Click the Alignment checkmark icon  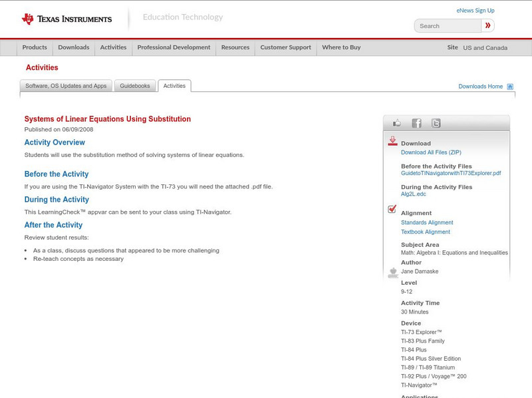coord(392,209)
